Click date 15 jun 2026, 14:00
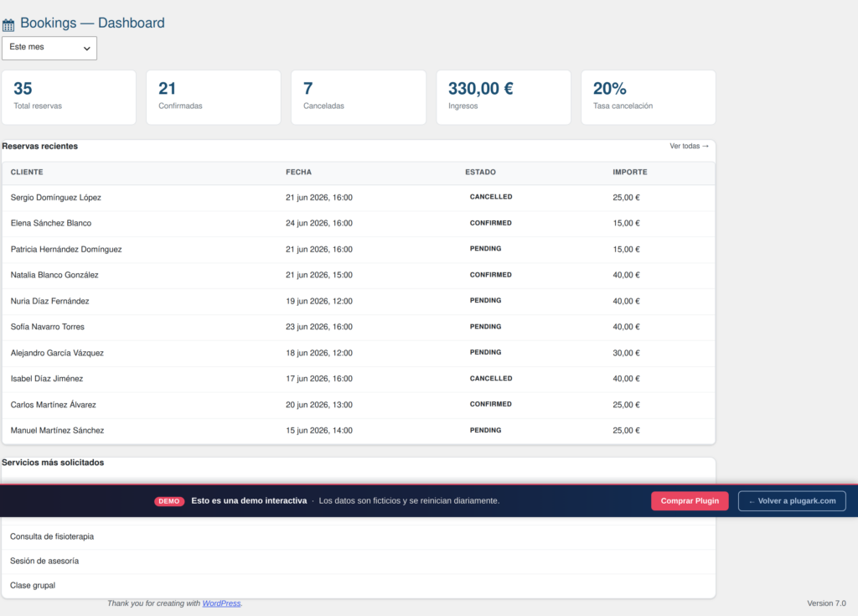Screen dimensions: 858x616 click(319, 431)
